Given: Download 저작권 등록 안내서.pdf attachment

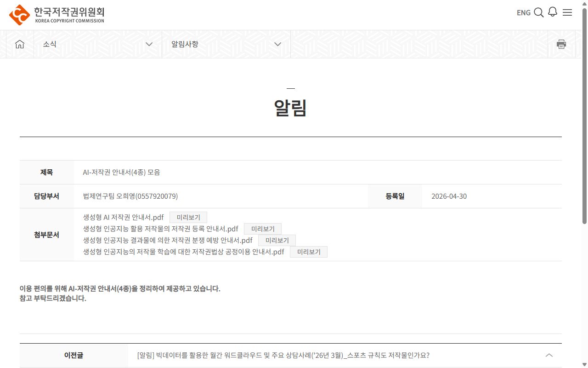Looking at the screenshot, I should (x=160, y=229).
